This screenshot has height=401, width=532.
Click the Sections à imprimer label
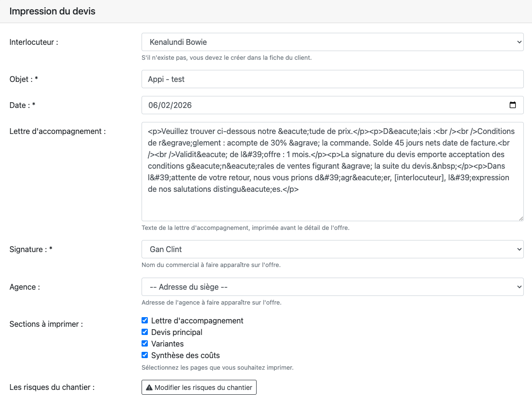pos(46,324)
